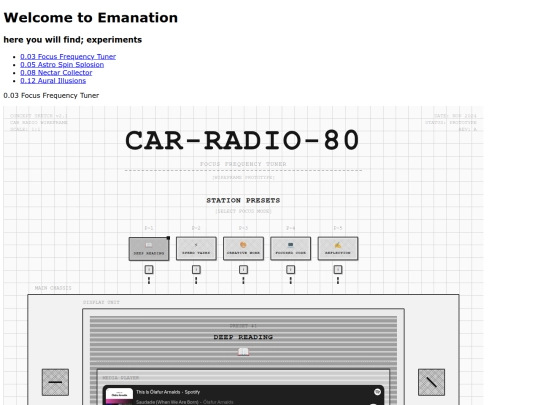The image size is (540, 405).
Task: Click the 'Welcome to Emanation' heading
Action: tap(91, 18)
